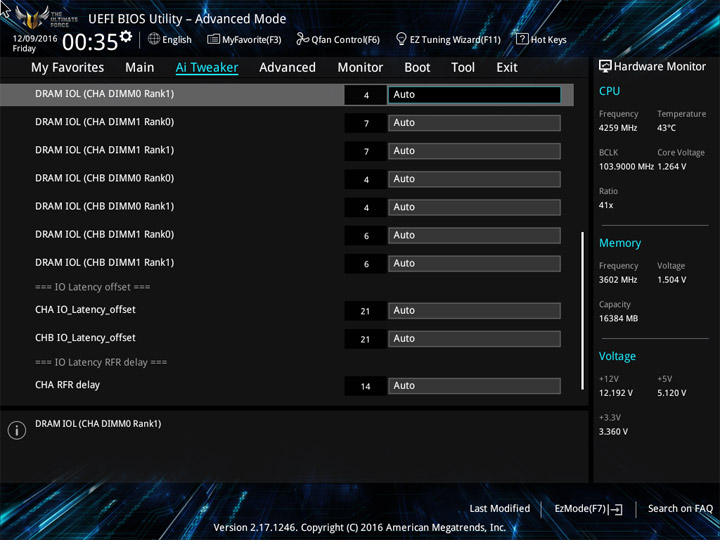
Task: Select DRAM IOL (CHB DIMM0 Rank0) label
Action: pos(105,178)
